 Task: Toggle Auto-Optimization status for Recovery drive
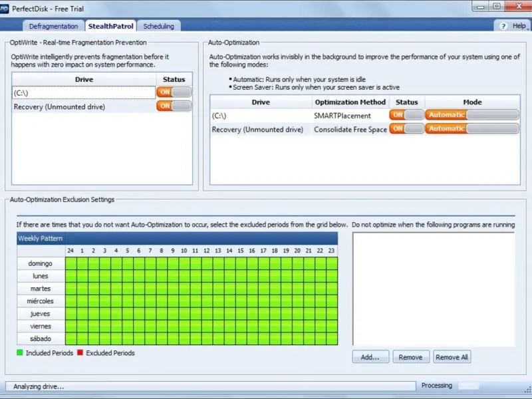click(x=406, y=128)
